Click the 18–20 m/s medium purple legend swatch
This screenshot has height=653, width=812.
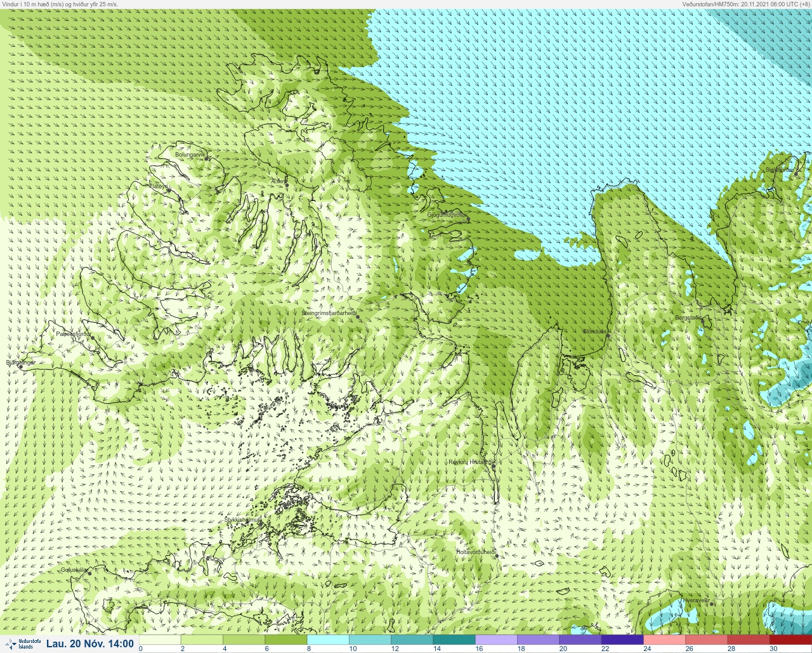click(x=538, y=640)
